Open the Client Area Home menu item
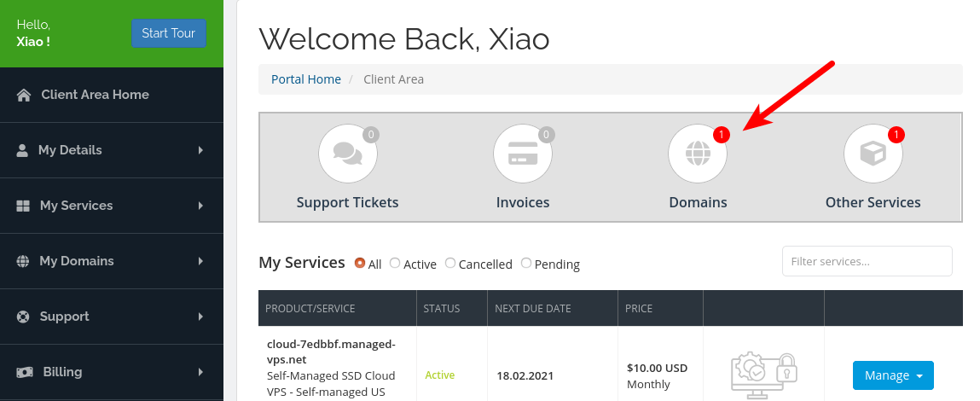 point(95,95)
